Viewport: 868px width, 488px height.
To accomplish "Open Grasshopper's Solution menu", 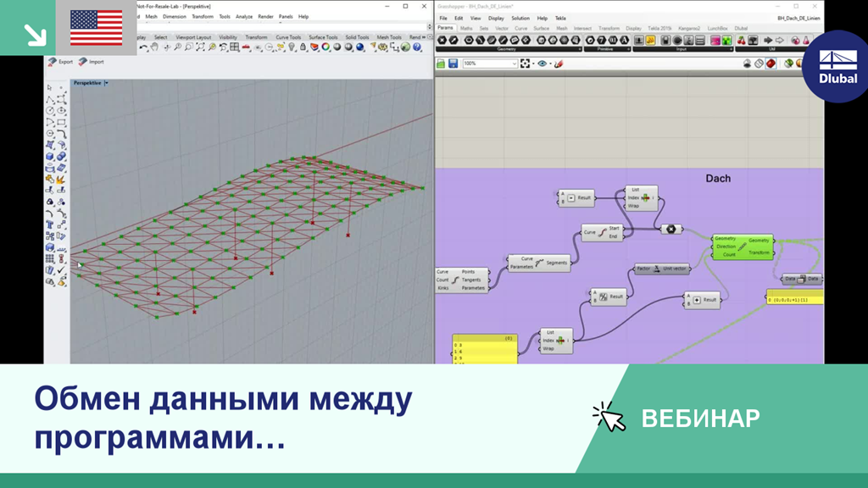I will click(x=520, y=19).
